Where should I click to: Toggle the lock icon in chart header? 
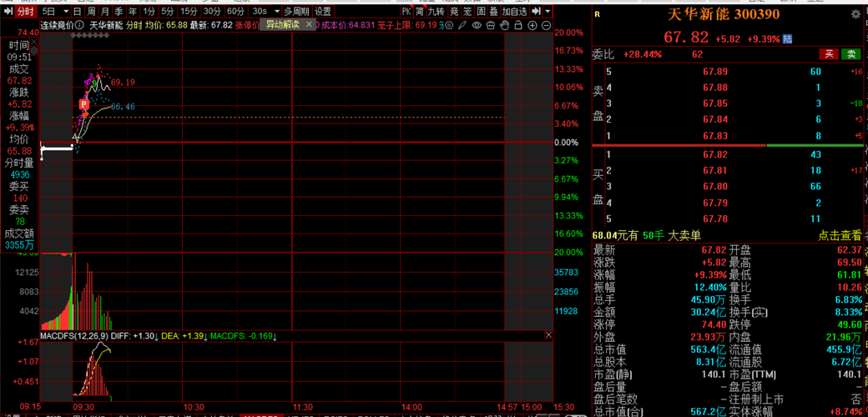click(x=518, y=26)
